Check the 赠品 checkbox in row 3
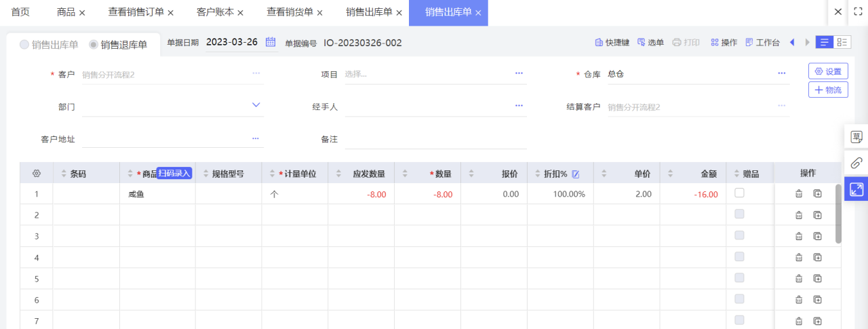This screenshot has height=329, width=868. click(x=739, y=235)
